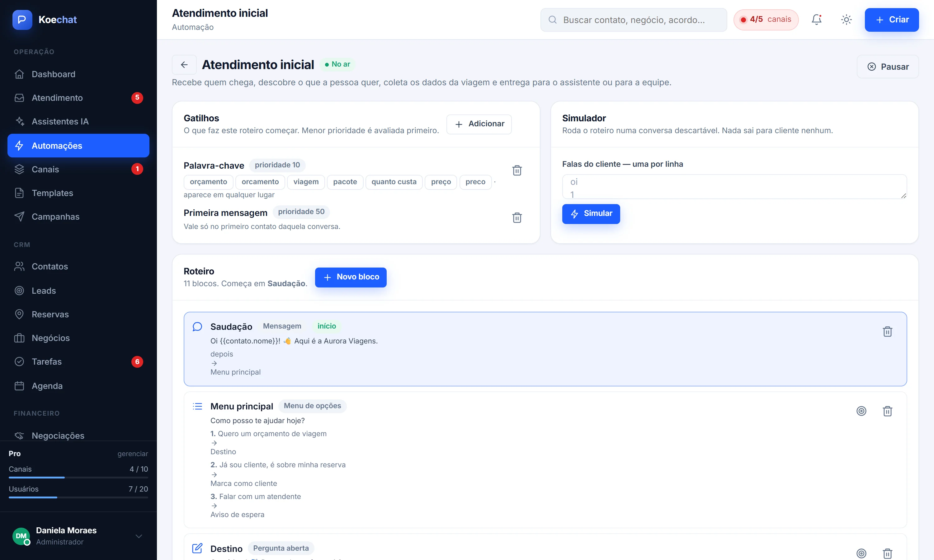Click the Canais usage progress bar
Screen dimensions: 934x560
pos(78,477)
